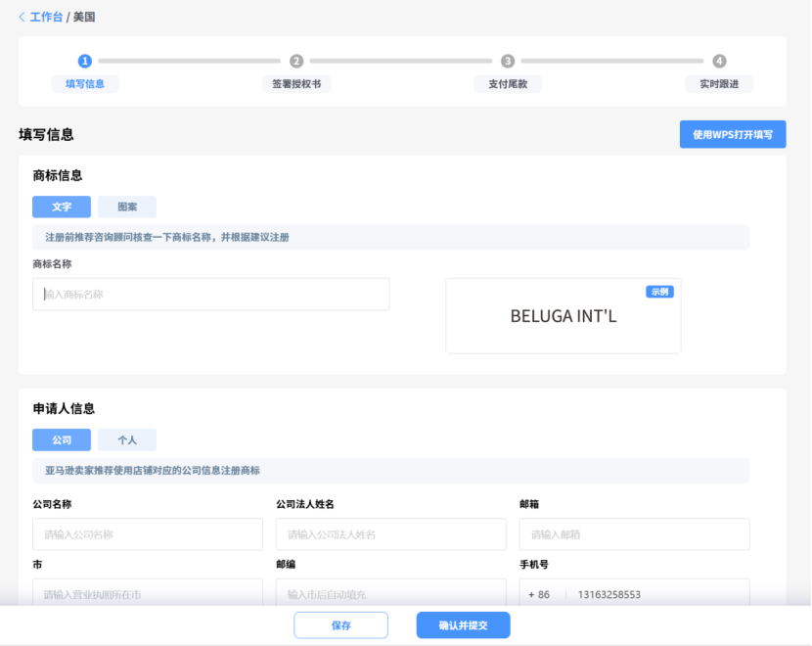Screen dimensions: 812x646
Task: Click the BELUGA INT'L example preview
Action: click(564, 316)
